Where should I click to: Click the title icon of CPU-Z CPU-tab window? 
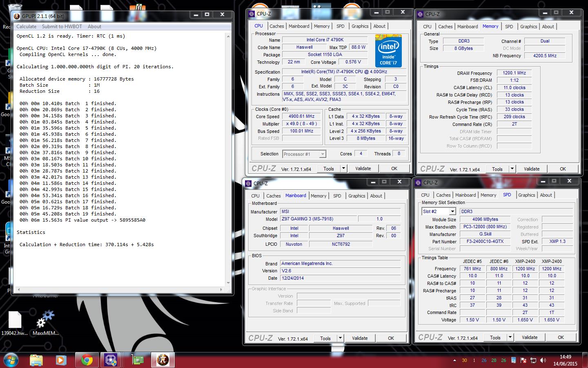pyautogui.click(x=251, y=14)
